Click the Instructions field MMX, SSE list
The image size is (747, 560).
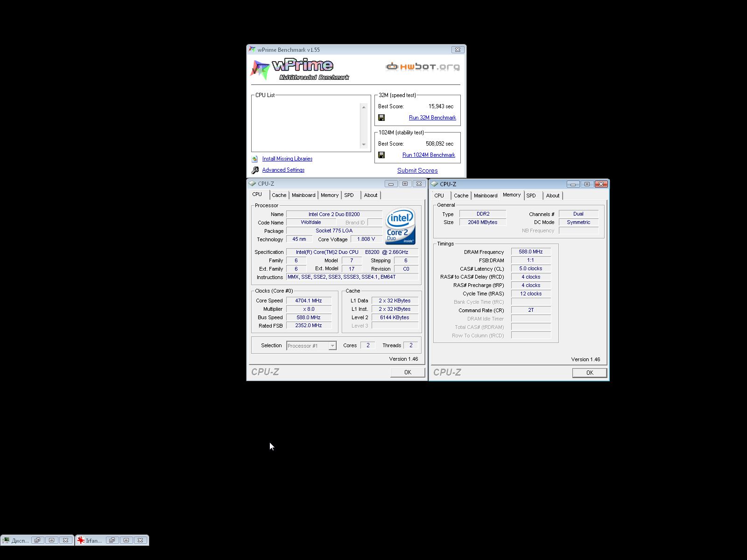(x=352, y=277)
